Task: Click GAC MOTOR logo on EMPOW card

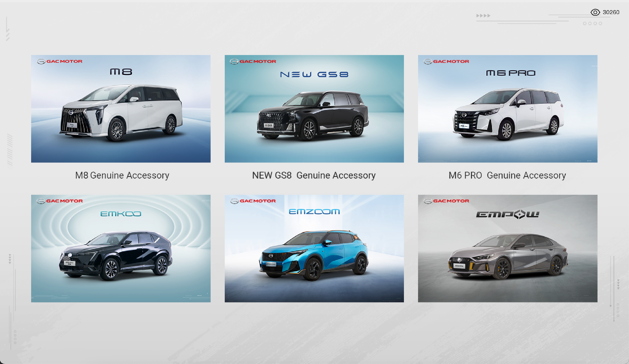Action: 446,201
